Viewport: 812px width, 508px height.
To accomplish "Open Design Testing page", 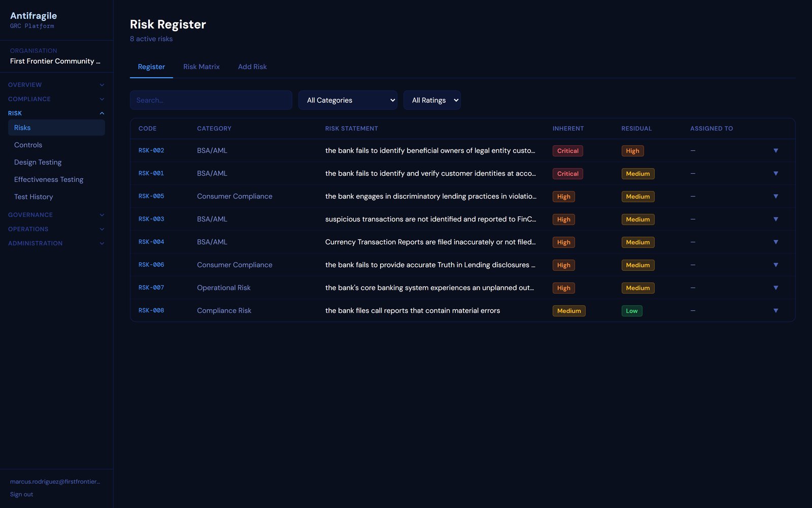I will click(x=56, y=162).
